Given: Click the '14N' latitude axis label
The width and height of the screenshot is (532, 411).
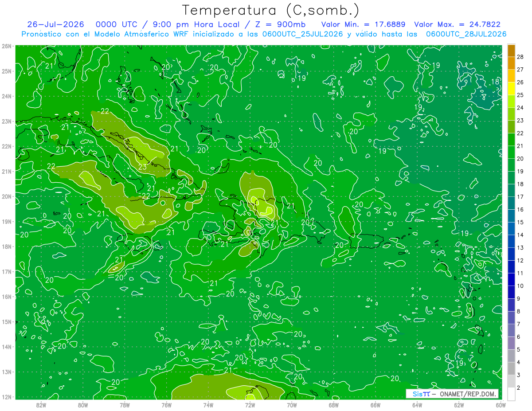Looking at the screenshot, I should pos(7,347).
